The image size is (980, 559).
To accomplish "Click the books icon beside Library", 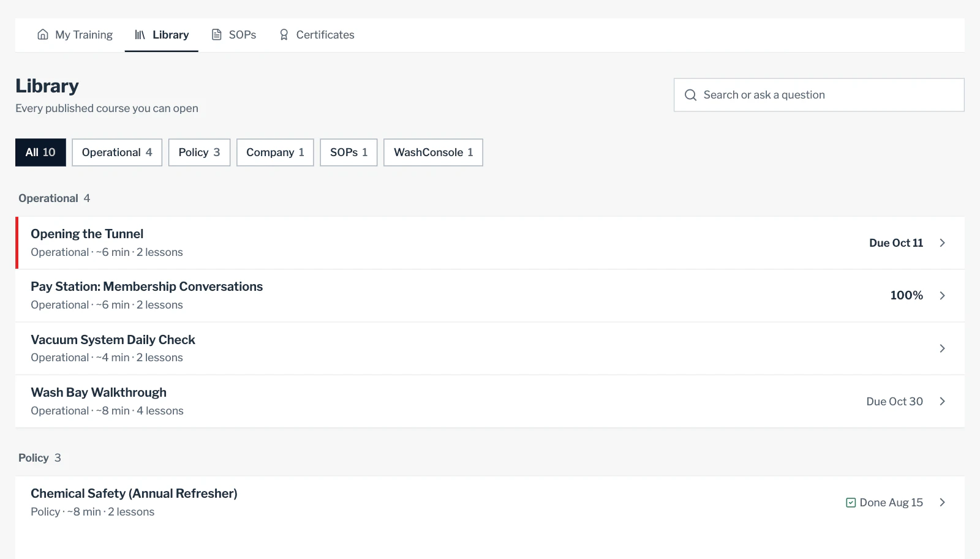I will [140, 35].
